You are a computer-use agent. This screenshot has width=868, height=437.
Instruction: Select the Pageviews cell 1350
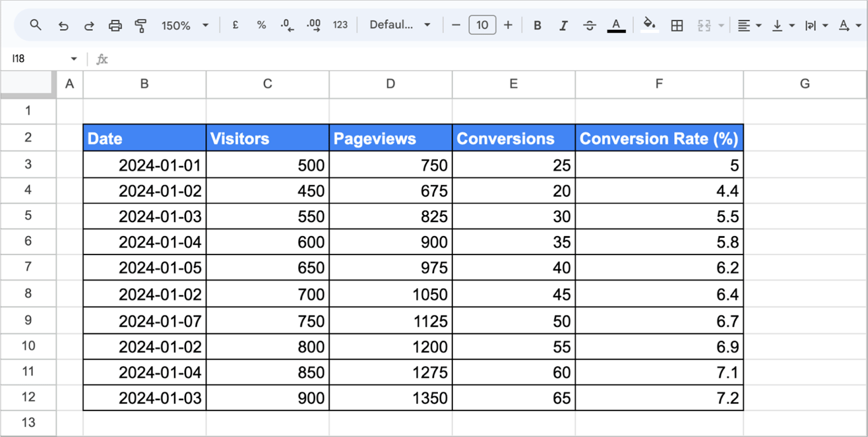point(391,398)
